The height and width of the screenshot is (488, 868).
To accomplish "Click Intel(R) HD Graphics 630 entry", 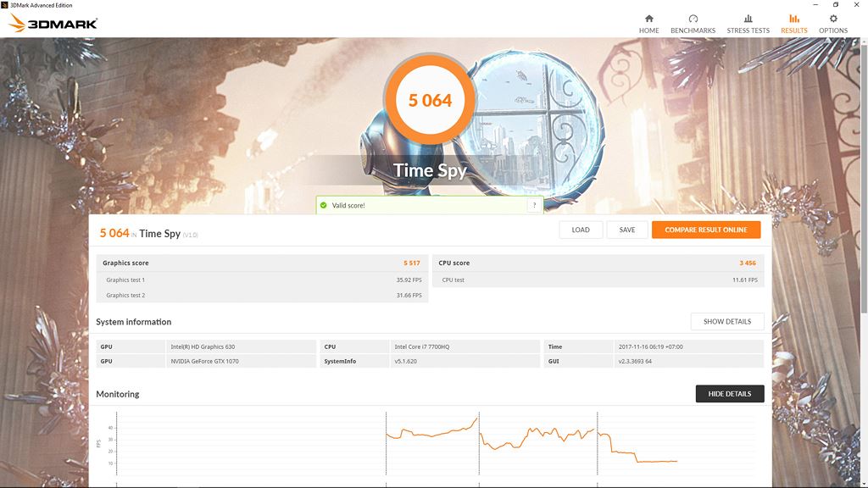I will coord(203,347).
